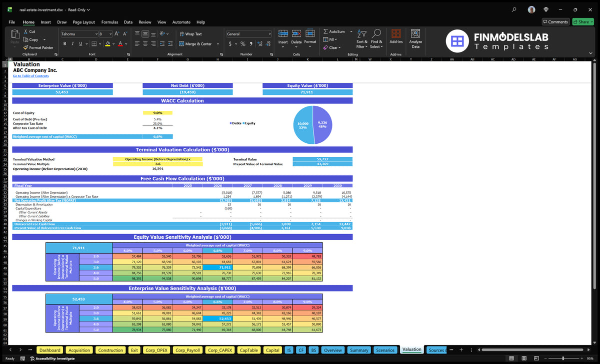This screenshot has width=600, height=364.
Task: Apply the Comma Style format
Action: (x=251, y=44)
